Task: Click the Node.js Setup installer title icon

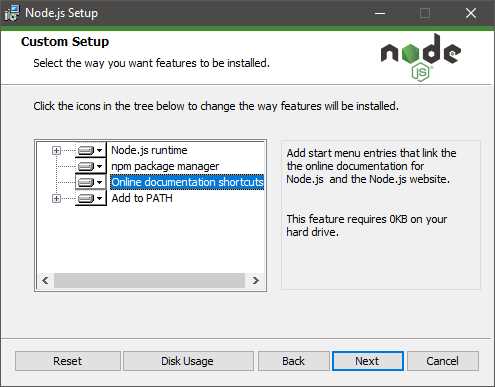Action: pyautogui.click(x=12, y=13)
